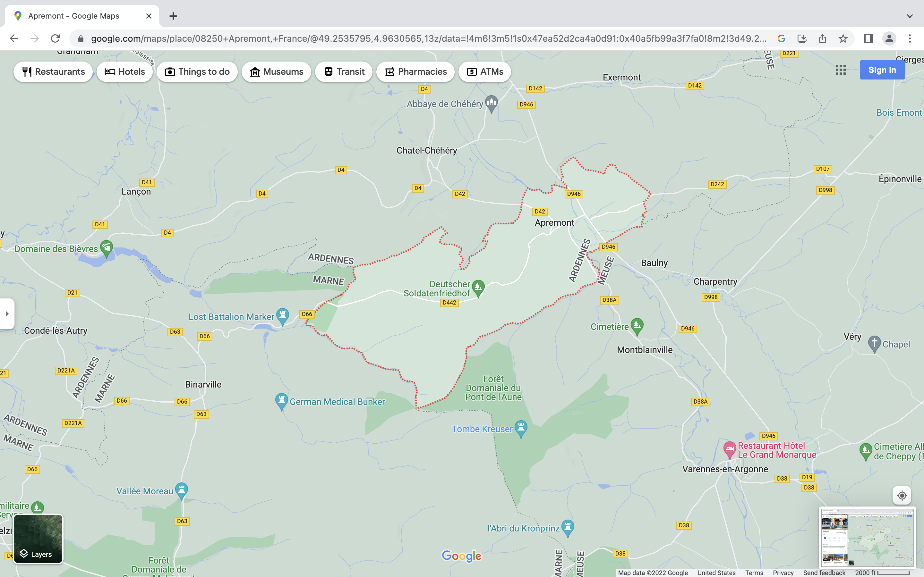Click the Your Location crosshair button
Viewport: 924px width, 577px height.
coord(902,495)
